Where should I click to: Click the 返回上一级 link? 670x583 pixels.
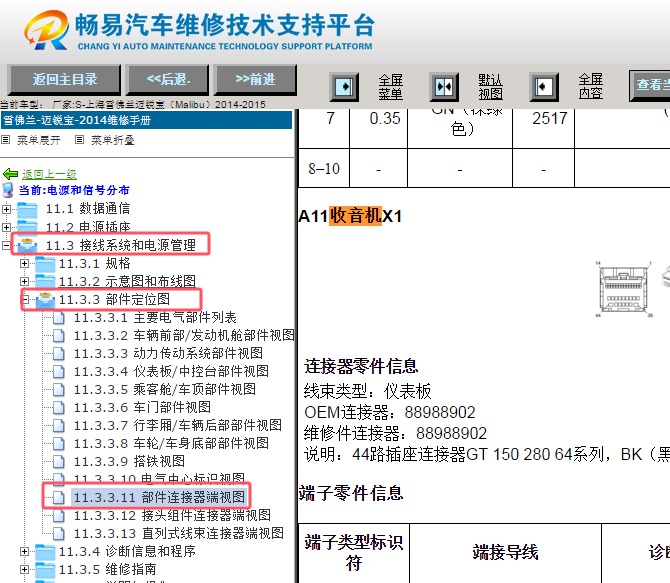[49, 174]
